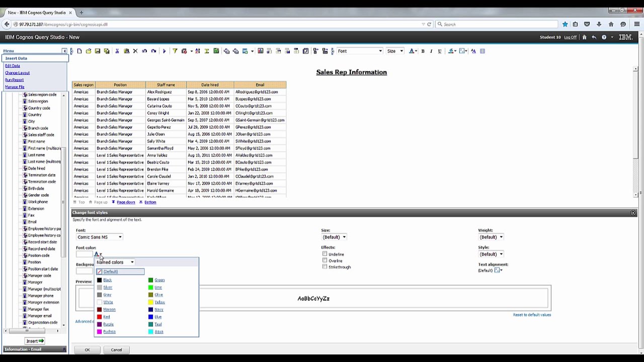Viewport: 644px width, 362px height.
Task: Click the Firefox search field
Action: pos(497,24)
